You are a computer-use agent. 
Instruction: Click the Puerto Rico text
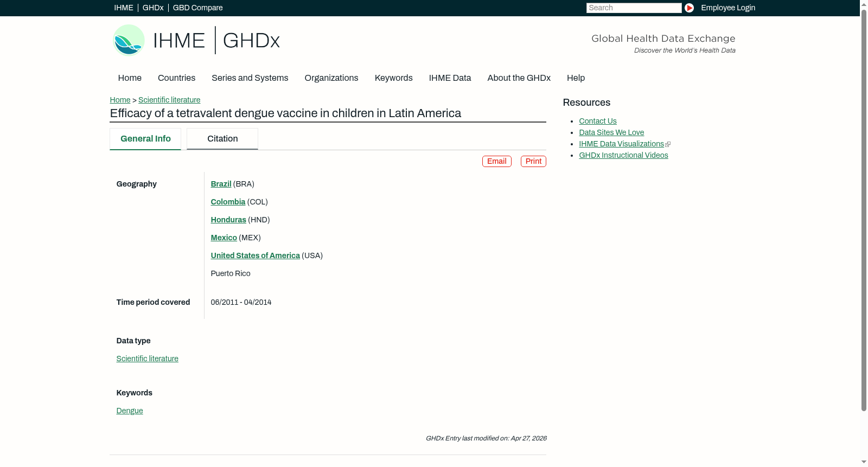[231, 273]
